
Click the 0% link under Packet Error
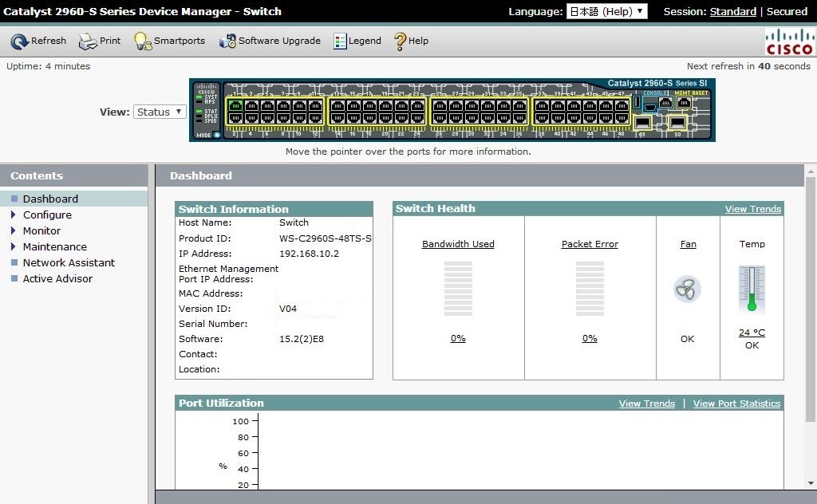coord(590,338)
